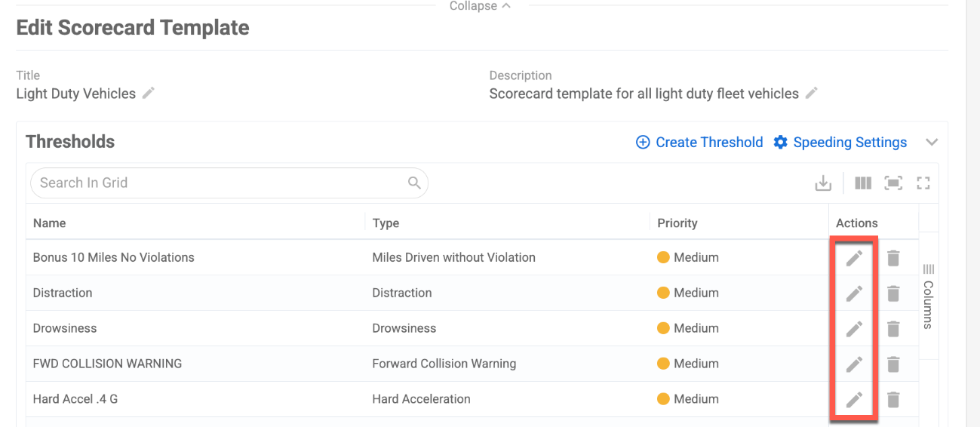Edit the scorecard Description with pencil icon
The width and height of the screenshot is (980, 427).
[811, 93]
